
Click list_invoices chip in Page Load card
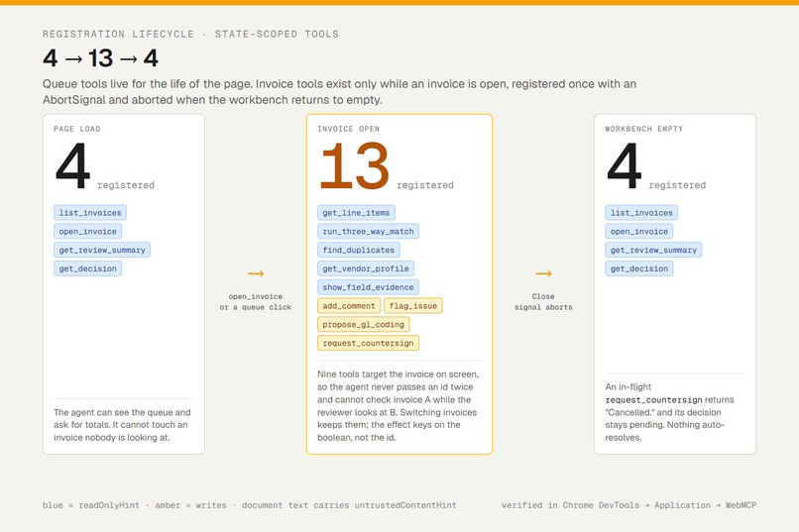[90, 213]
